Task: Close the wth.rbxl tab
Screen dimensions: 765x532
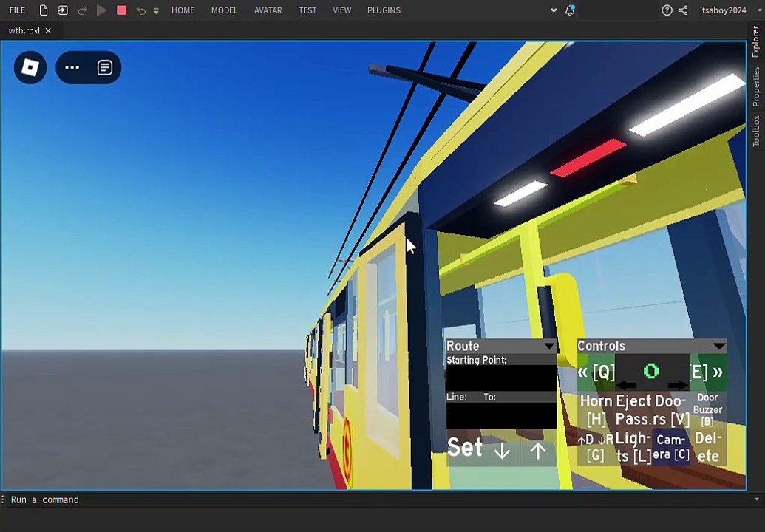Action: tap(48, 30)
